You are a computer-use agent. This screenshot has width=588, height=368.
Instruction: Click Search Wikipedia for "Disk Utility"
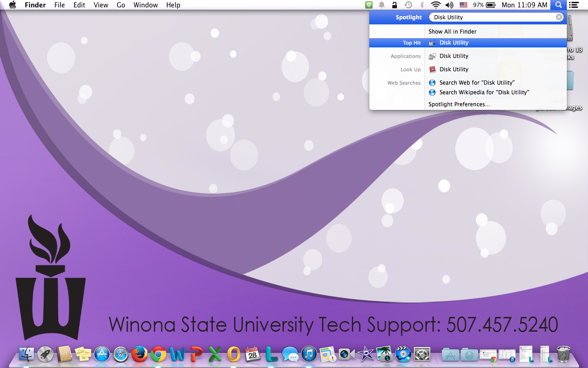[484, 92]
